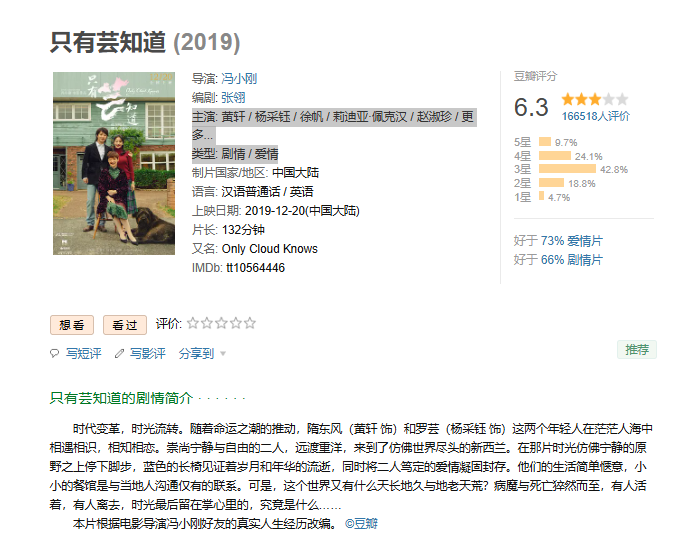Open screenwriter 张翎's page
Image resolution: width=689 pixels, height=546 pixels.
pyautogui.click(x=232, y=97)
